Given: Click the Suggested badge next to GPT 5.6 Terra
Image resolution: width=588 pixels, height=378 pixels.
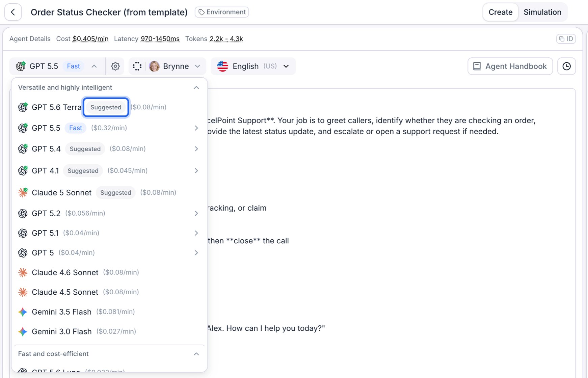Looking at the screenshot, I should point(106,107).
